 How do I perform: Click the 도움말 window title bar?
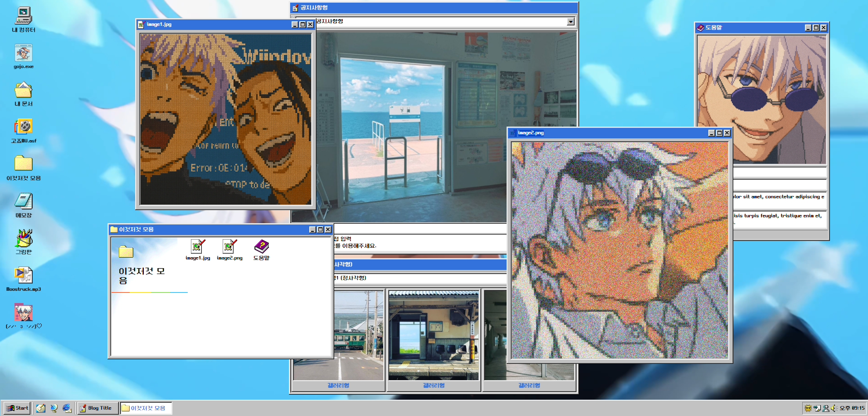pos(762,28)
